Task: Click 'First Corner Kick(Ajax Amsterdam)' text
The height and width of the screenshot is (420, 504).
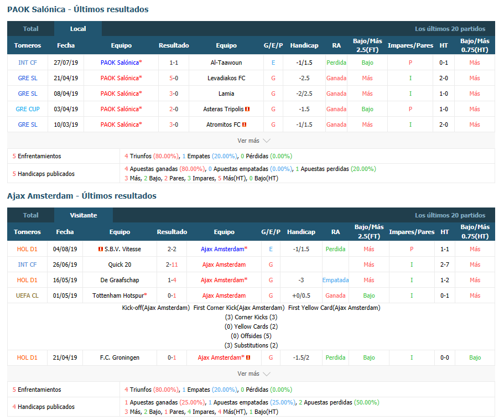Action: [x=239, y=308]
